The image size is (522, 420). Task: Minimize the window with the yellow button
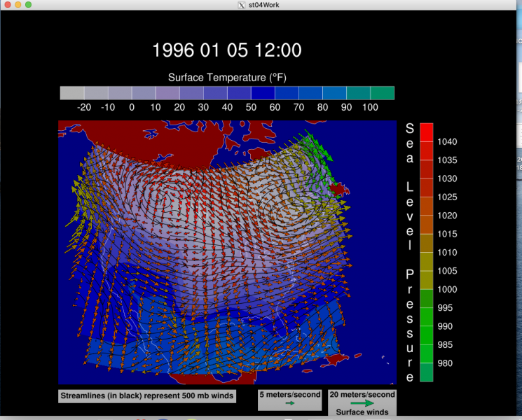pyautogui.click(x=18, y=5)
